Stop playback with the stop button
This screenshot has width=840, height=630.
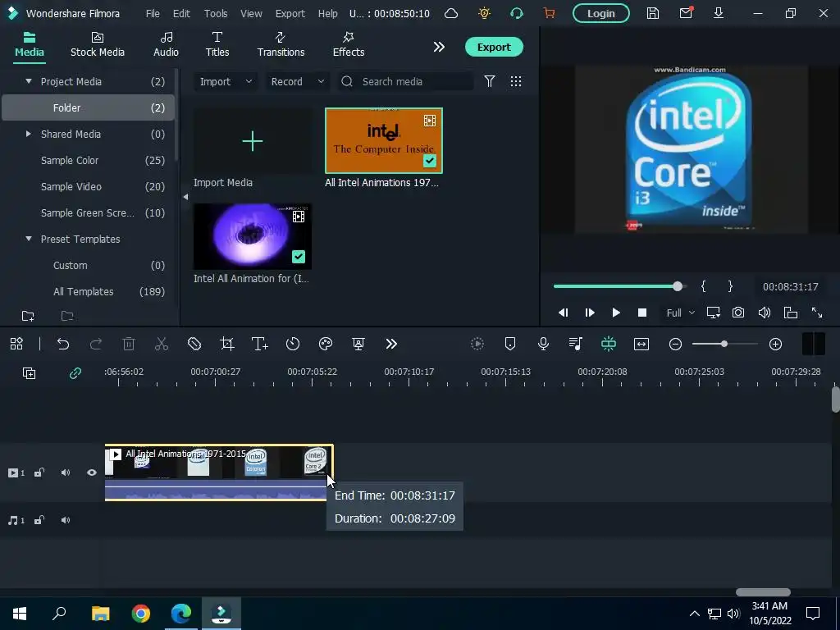(641, 313)
